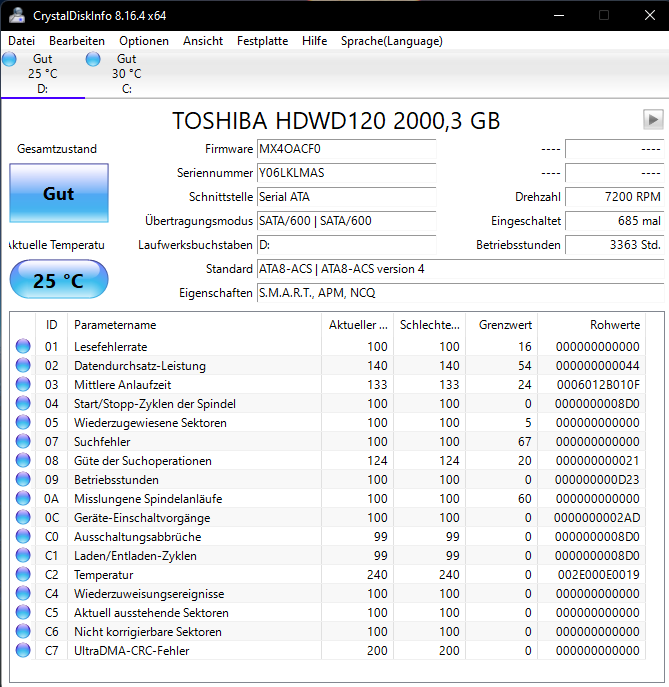This screenshot has width=669, height=687.
Task: Click status orb for Aktuell ausstehende Sektoren
Action: click(x=23, y=613)
